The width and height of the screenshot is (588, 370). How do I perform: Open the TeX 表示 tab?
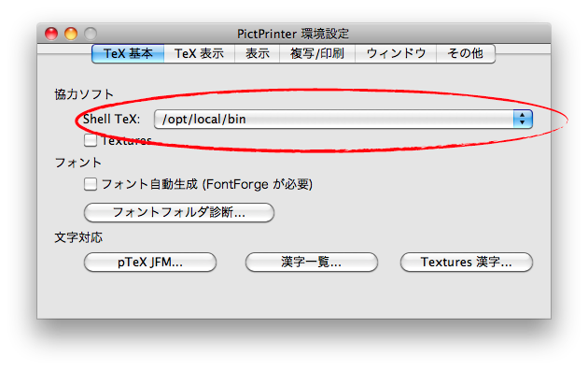[x=199, y=53]
